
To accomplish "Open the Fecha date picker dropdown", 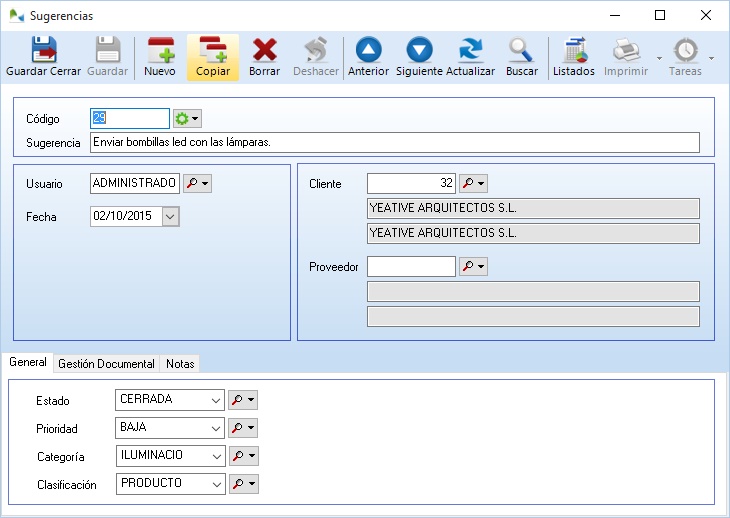I will click(170, 216).
